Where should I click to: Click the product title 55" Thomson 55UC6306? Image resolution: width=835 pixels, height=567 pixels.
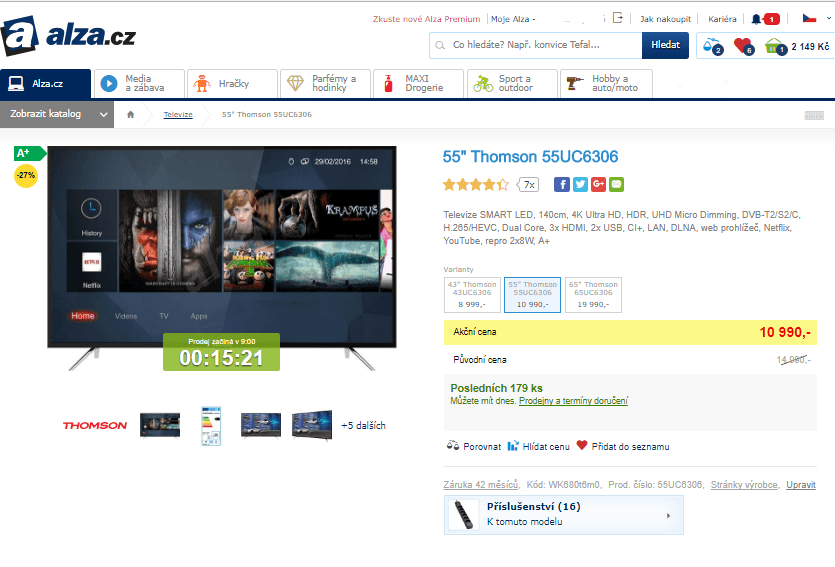[x=530, y=157]
